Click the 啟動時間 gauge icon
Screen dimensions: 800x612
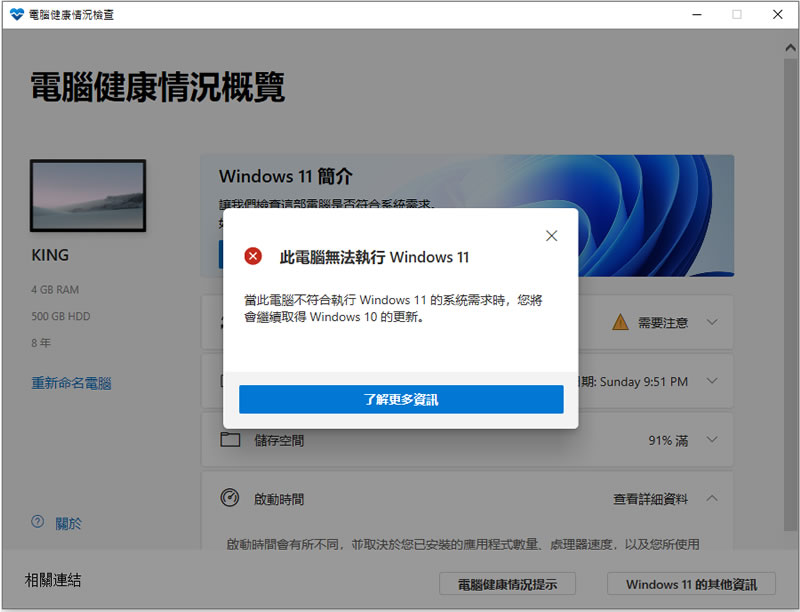tap(230, 498)
